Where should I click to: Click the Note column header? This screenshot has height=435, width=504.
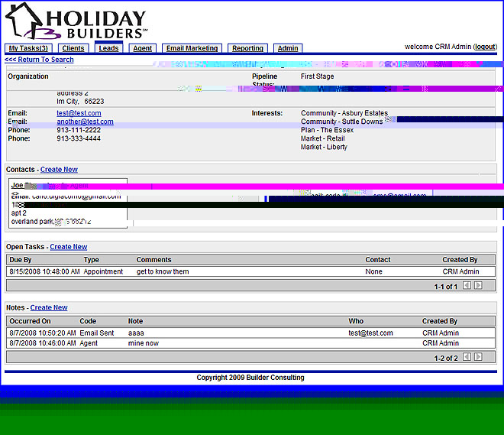[x=135, y=321]
